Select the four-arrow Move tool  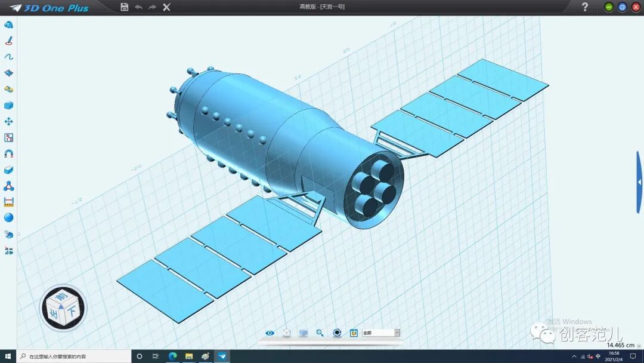coord(8,122)
